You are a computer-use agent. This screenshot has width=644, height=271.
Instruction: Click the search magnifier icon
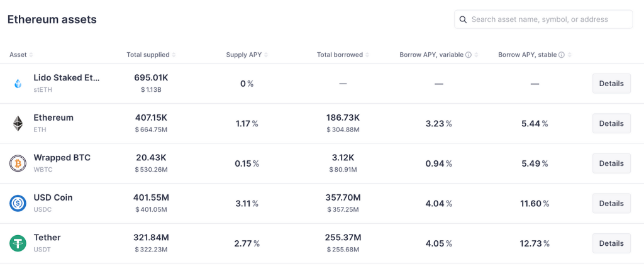pyautogui.click(x=463, y=19)
